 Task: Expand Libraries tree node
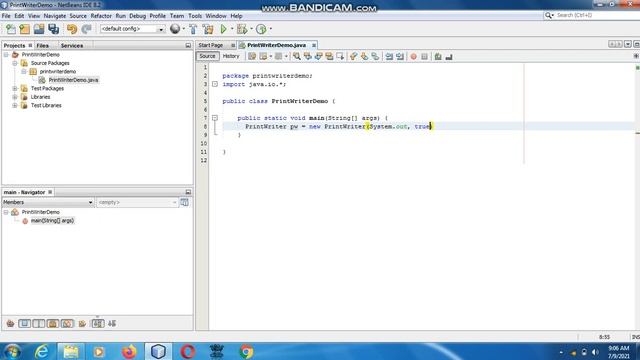[x=15, y=97]
